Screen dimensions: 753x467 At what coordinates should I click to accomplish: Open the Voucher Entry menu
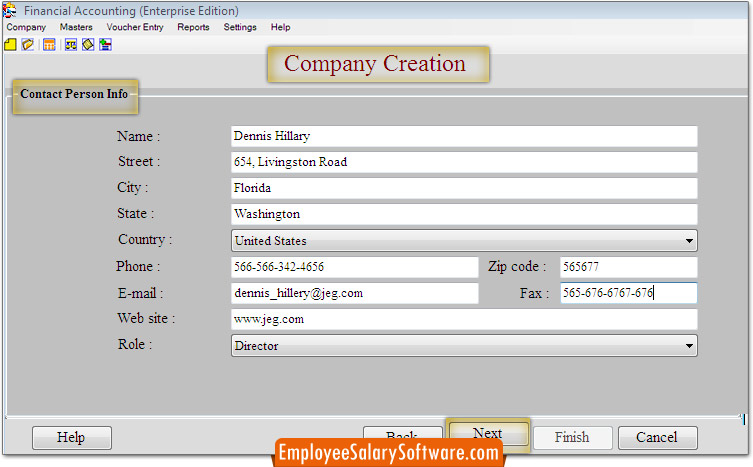[x=135, y=27]
